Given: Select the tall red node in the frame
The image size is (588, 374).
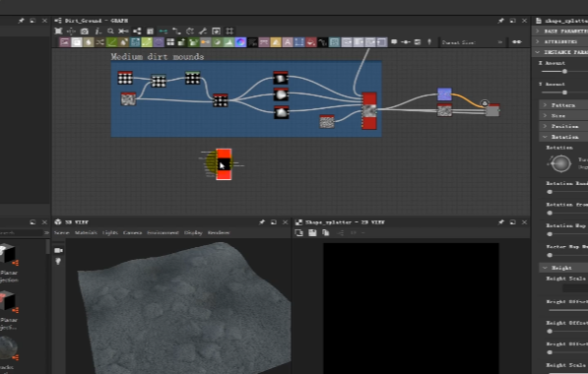Looking at the screenshot, I should (x=369, y=111).
